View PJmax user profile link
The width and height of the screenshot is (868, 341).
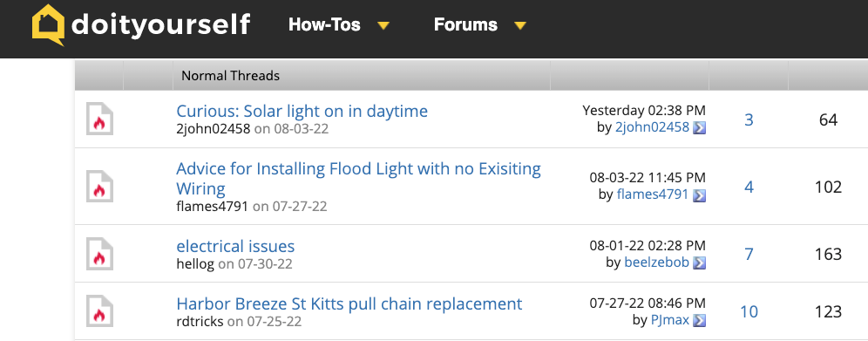point(670,319)
